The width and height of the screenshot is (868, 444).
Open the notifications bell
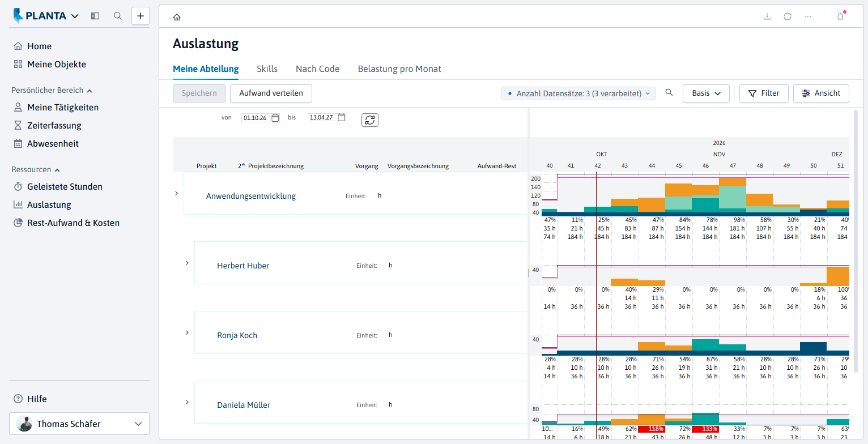(840, 16)
